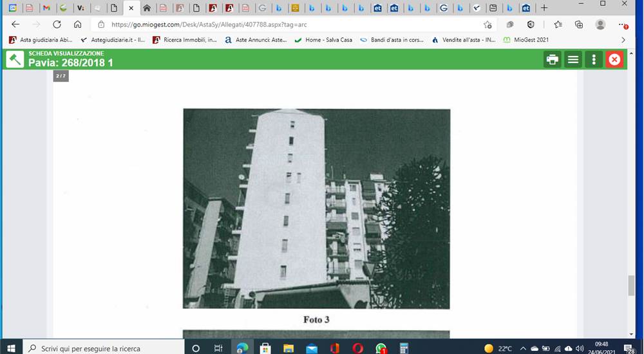Open the shield extension icon
Screen dimensions: 644x354
click(x=531, y=24)
